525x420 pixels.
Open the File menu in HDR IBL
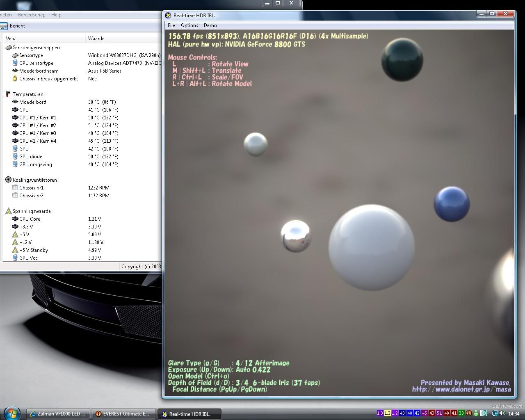click(x=171, y=25)
